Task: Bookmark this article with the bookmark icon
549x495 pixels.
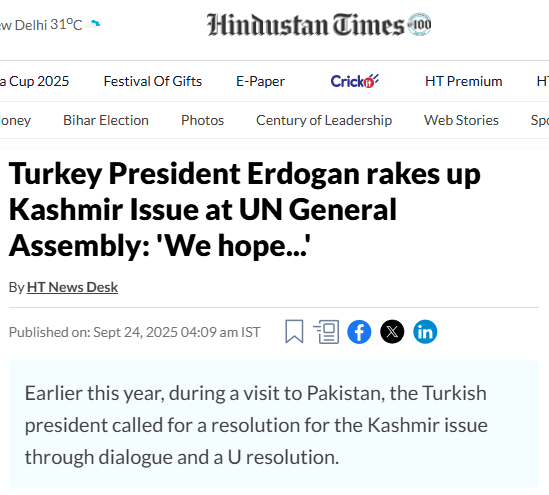Action: pos(294,331)
